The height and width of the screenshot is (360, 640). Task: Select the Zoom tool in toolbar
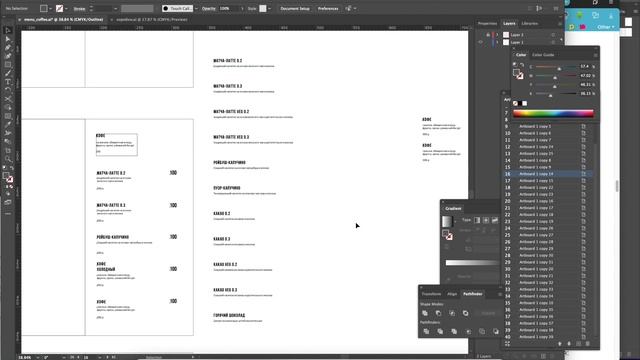coord(8,159)
